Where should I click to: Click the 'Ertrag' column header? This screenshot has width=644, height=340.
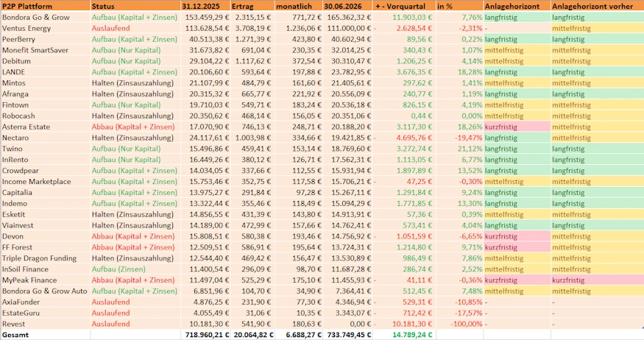(x=252, y=6)
